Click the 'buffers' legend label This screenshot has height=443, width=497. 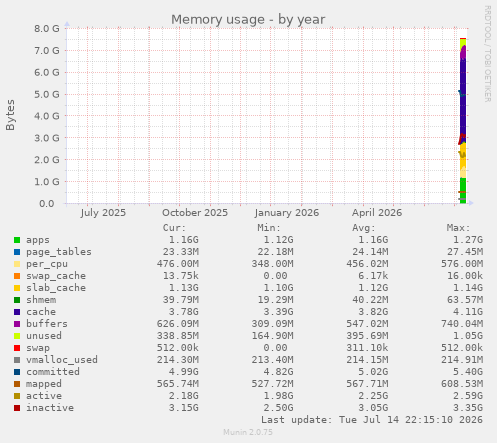click(47, 324)
